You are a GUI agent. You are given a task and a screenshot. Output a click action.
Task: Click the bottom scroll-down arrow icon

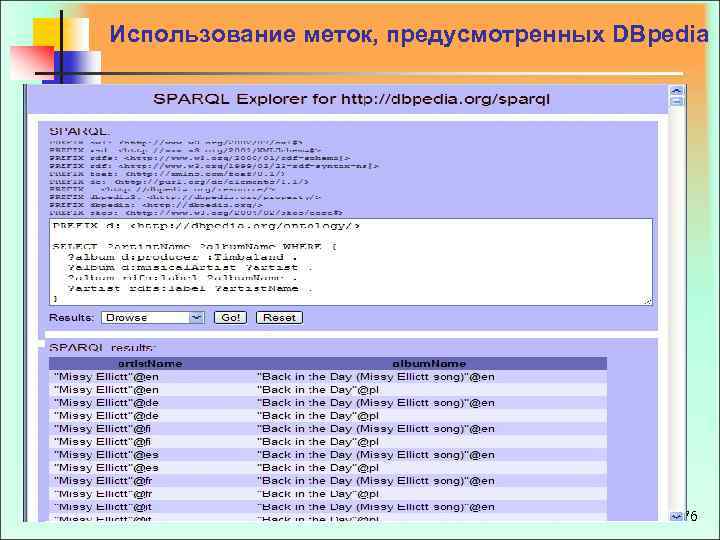click(x=676, y=517)
